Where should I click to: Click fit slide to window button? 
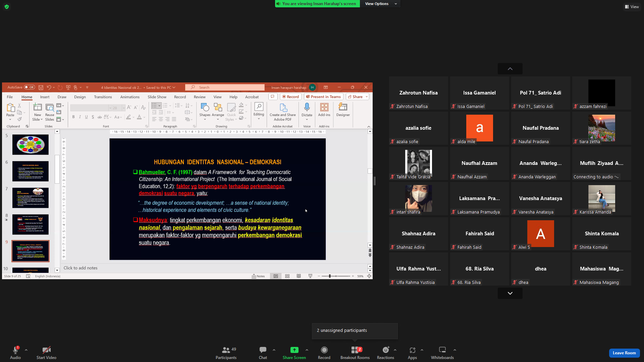pos(369,276)
